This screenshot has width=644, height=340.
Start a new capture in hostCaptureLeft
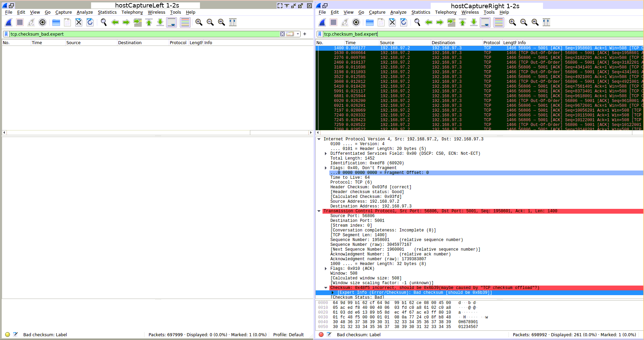click(8, 22)
